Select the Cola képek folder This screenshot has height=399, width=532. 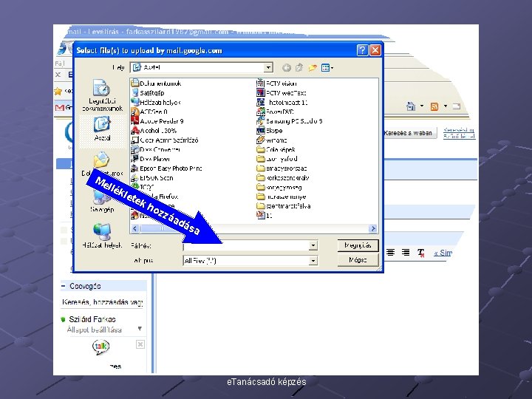point(276,149)
